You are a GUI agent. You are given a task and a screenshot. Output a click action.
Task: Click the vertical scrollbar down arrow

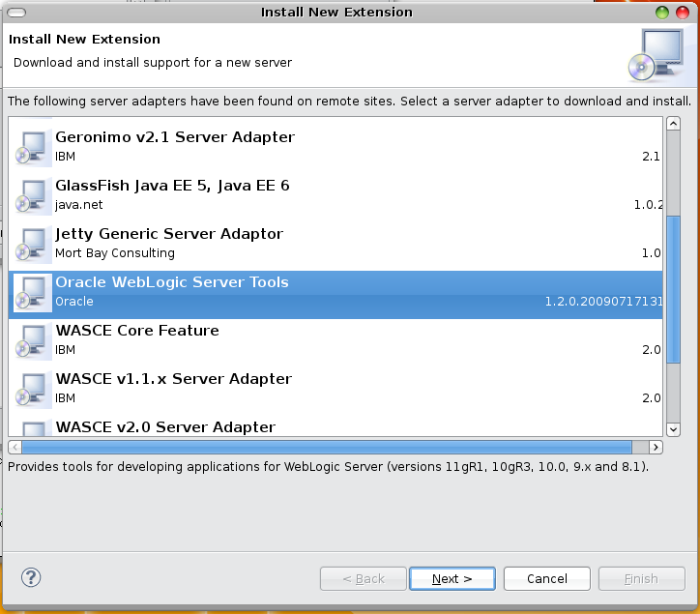pos(673,429)
